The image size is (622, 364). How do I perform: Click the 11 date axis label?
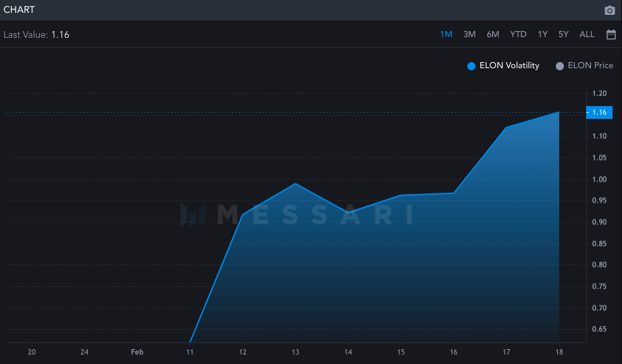190,352
